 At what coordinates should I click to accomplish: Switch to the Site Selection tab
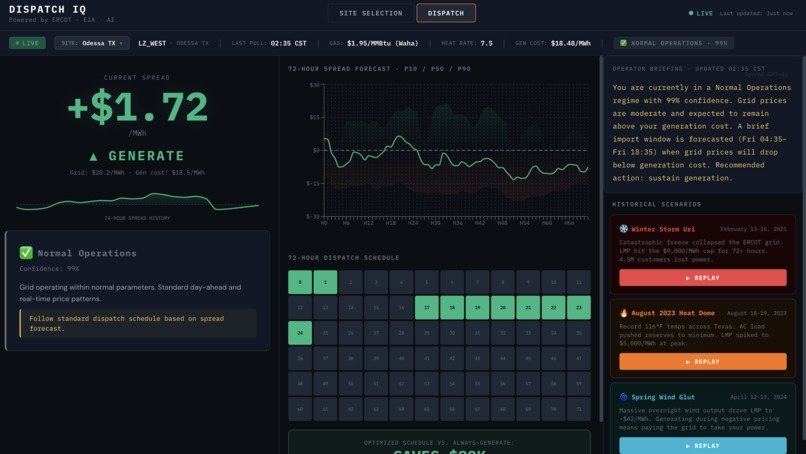point(371,13)
